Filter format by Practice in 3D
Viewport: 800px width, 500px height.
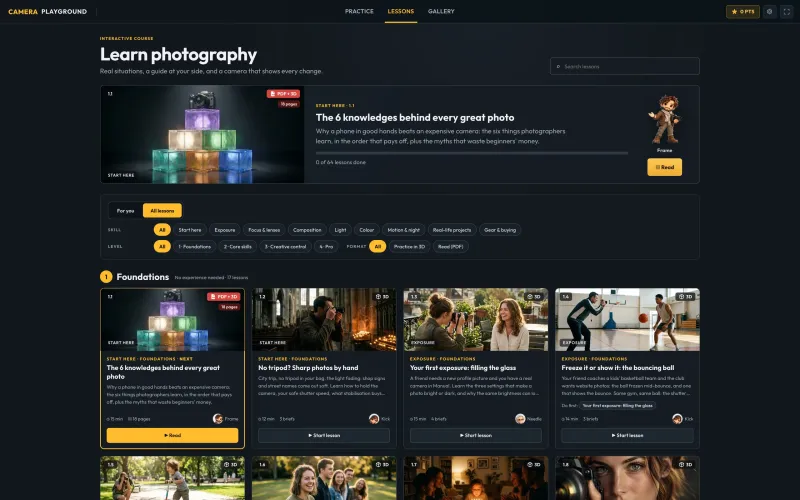tap(409, 246)
